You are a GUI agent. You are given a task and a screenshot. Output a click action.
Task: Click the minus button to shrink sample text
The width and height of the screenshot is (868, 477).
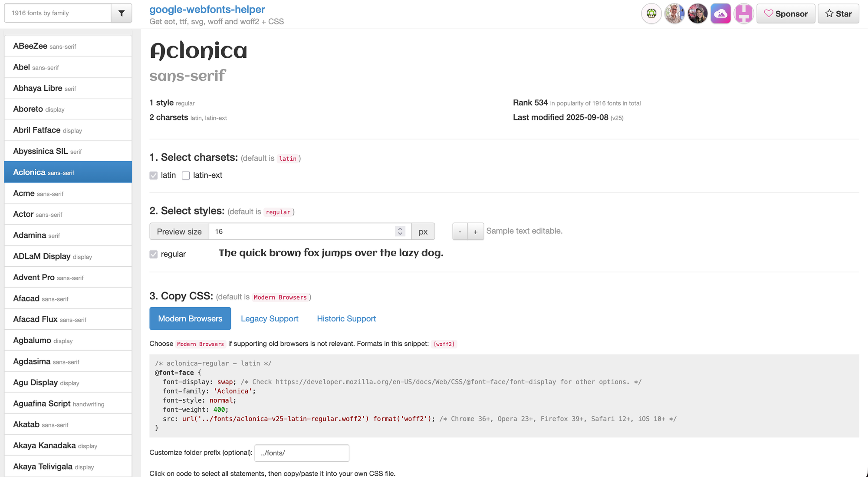click(x=460, y=232)
